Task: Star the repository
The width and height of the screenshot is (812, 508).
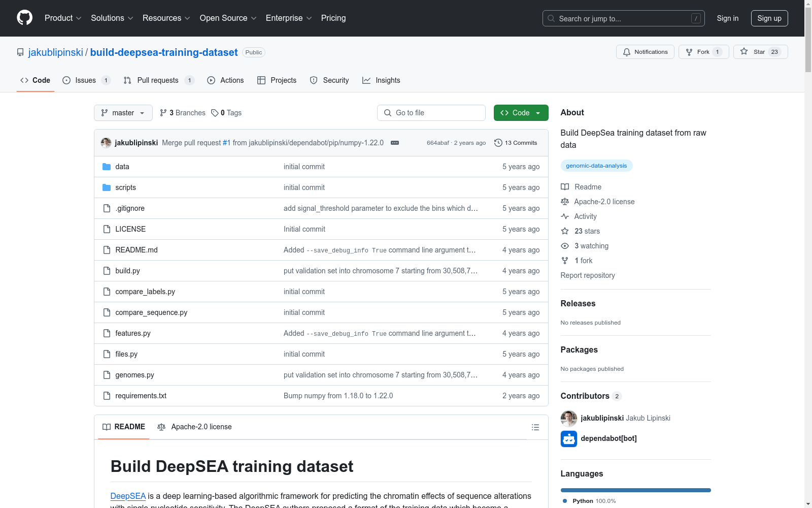Action: (760, 52)
